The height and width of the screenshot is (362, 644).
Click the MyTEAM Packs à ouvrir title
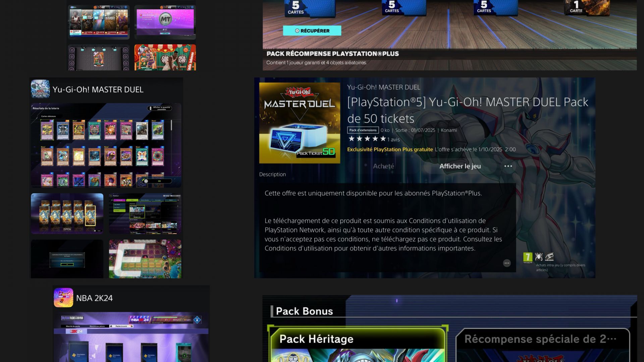pyautogui.click(x=72, y=318)
